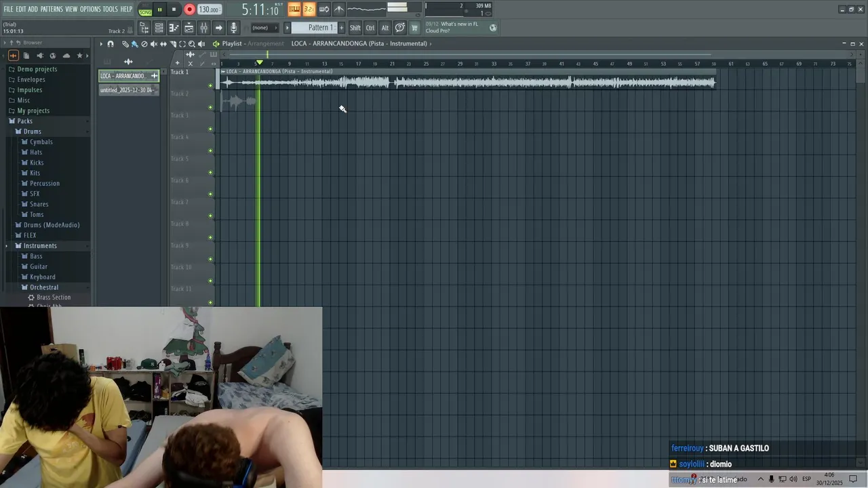
Task: Open the Browser cloud tab icon
Action: click(66, 56)
